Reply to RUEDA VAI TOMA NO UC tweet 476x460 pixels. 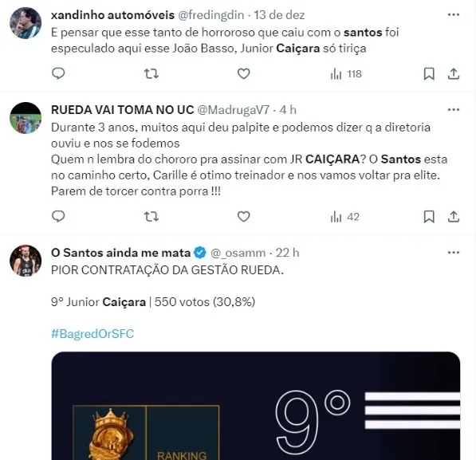tap(58, 217)
